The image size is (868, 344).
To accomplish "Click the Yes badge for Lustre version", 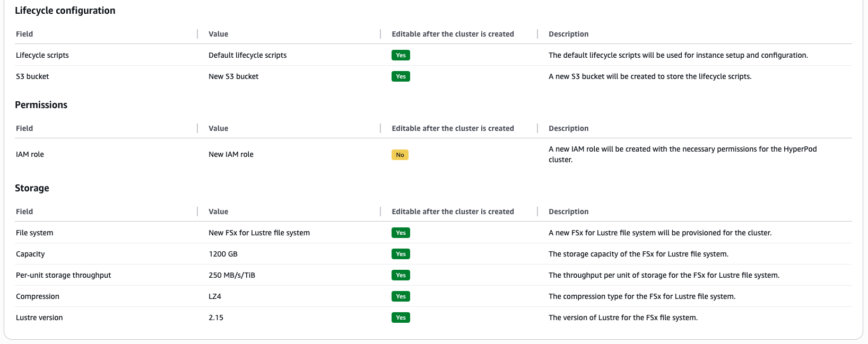I will coord(401,317).
